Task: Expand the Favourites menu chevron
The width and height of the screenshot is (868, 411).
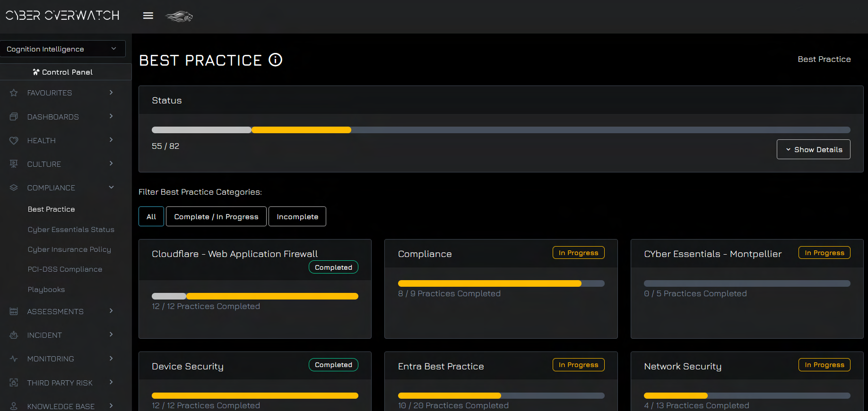Action: [x=111, y=93]
